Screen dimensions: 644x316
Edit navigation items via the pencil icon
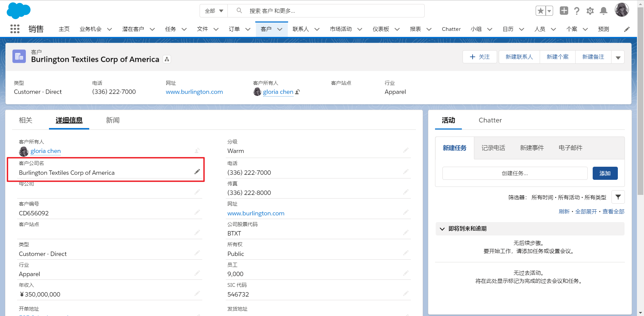point(627,29)
